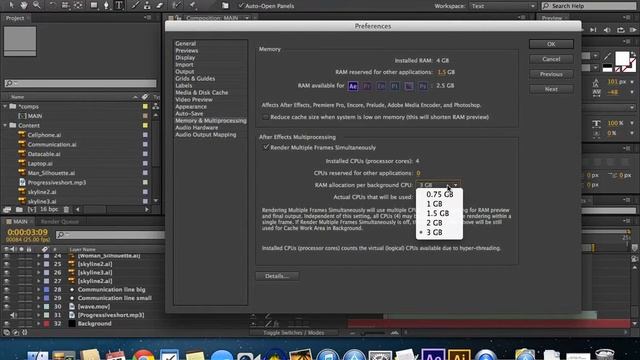Collapse the Content folder
This screenshot has width=640, height=360.
click(x=5, y=125)
